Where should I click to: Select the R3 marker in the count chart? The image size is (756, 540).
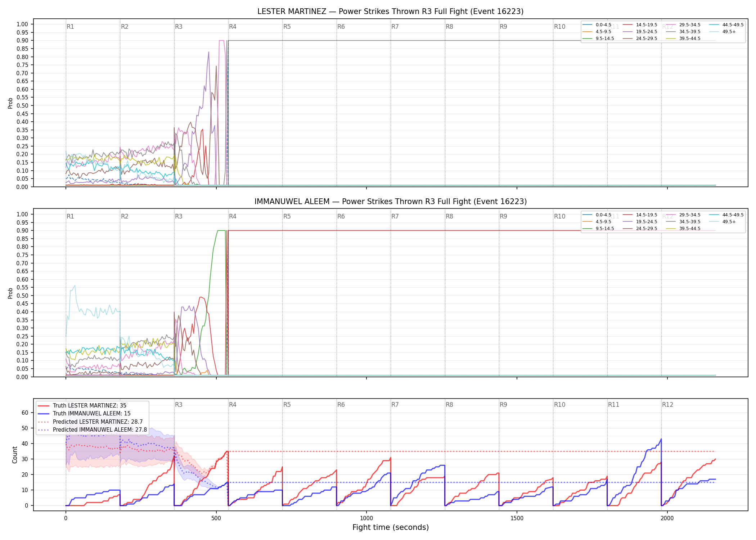pos(179,405)
